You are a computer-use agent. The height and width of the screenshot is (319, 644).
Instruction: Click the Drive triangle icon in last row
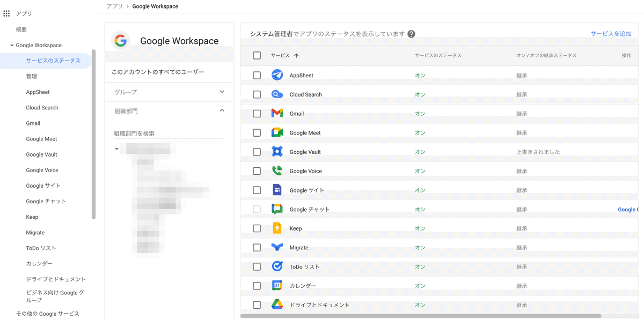pos(277,305)
